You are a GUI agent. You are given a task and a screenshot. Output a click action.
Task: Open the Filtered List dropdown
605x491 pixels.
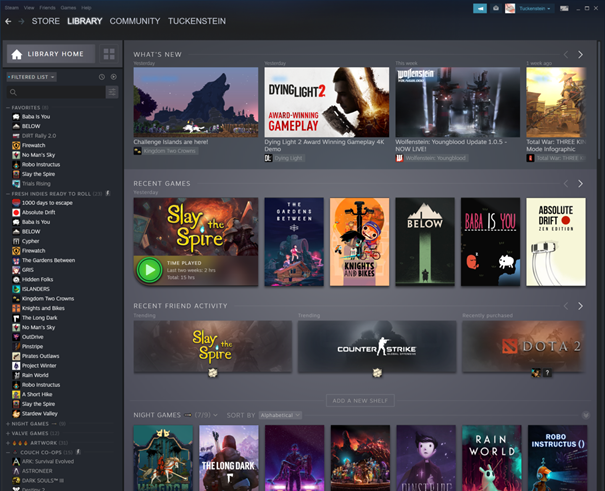click(x=32, y=77)
